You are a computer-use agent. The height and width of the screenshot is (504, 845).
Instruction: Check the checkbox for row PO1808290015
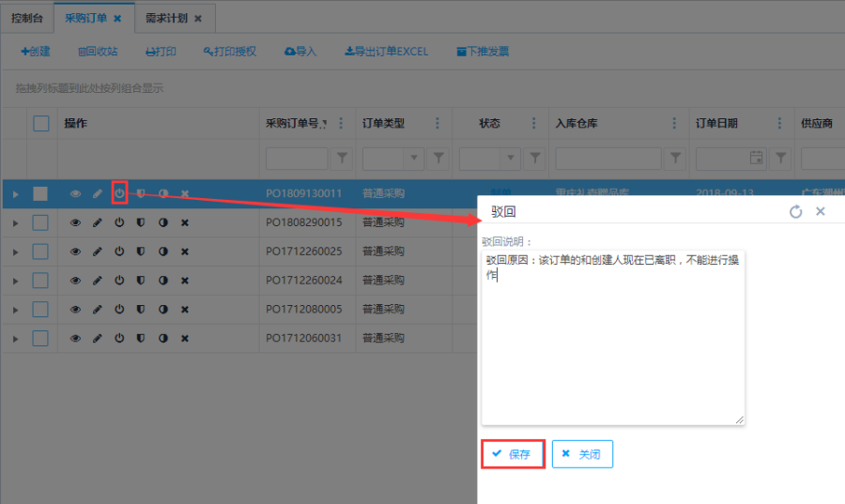tap(40, 222)
